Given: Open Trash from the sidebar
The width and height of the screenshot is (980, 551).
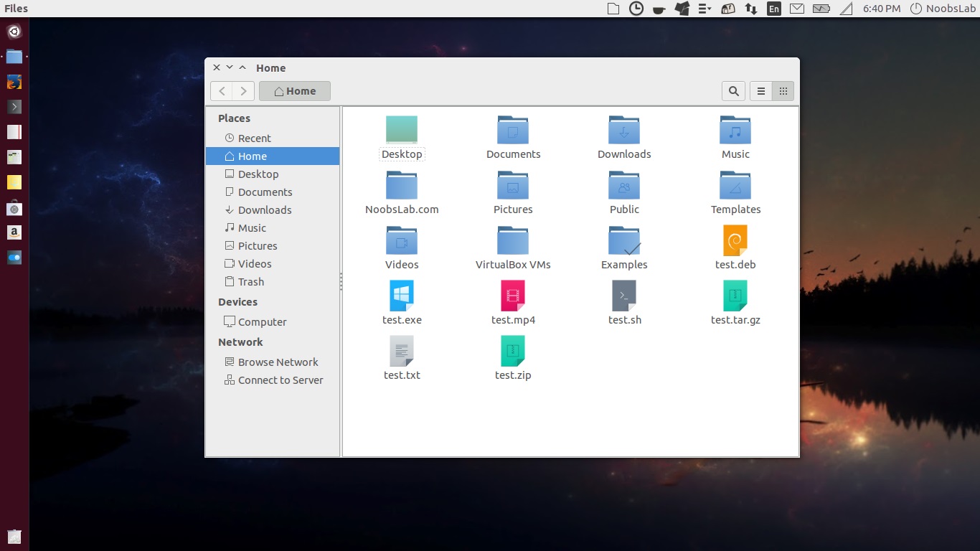Looking at the screenshot, I should point(249,281).
